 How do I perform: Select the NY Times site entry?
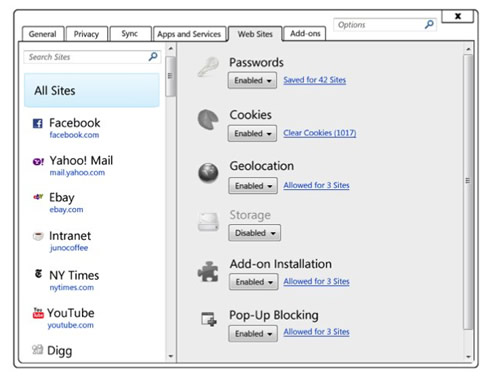pos(92,280)
